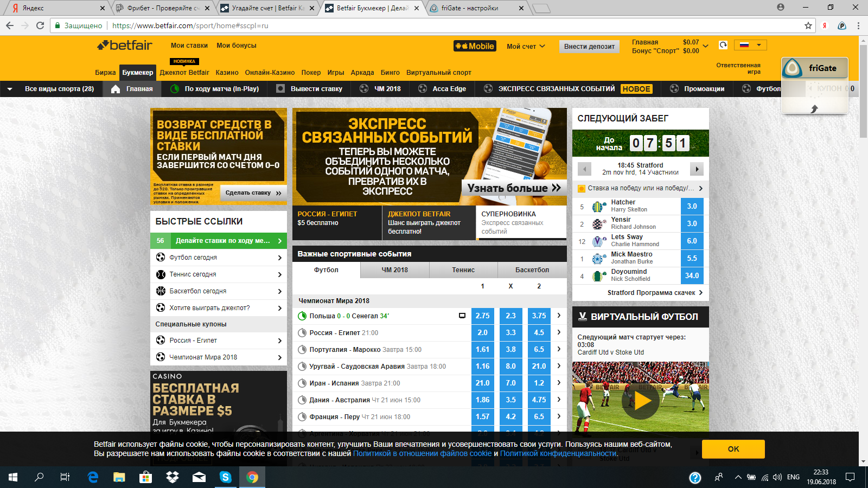Back Hatcher at odds 3.0
This screenshot has height=488, width=868.
point(692,207)
